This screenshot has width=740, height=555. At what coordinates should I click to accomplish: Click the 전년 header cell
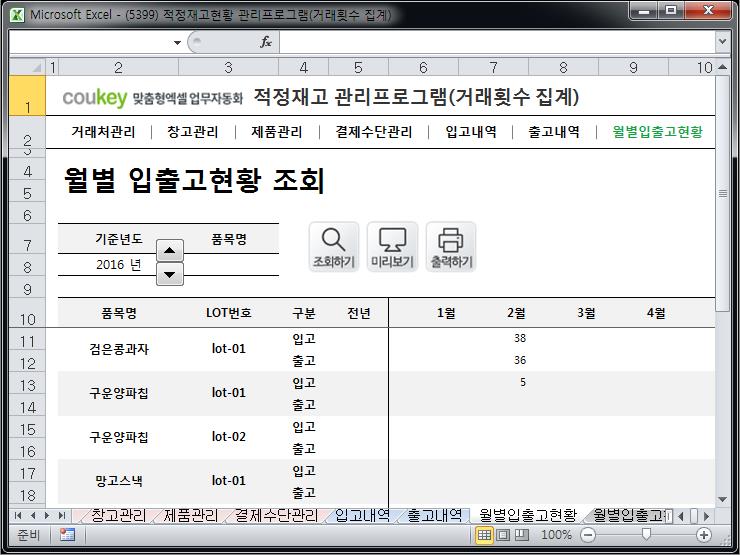(358, 313)
